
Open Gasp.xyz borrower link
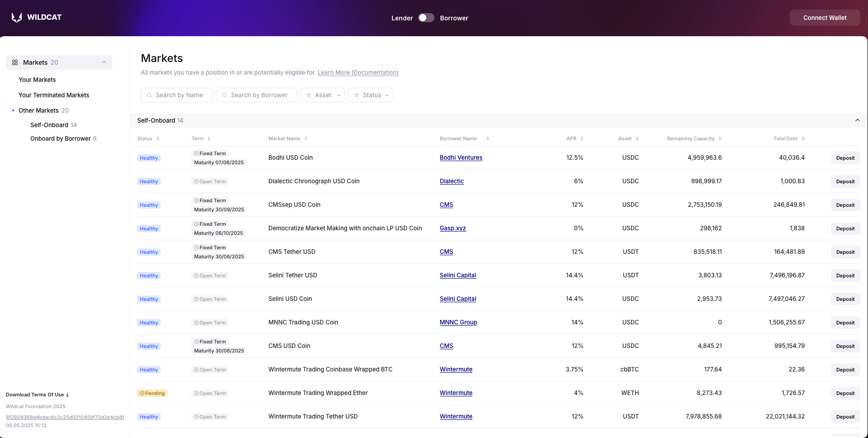click(453, 228)
